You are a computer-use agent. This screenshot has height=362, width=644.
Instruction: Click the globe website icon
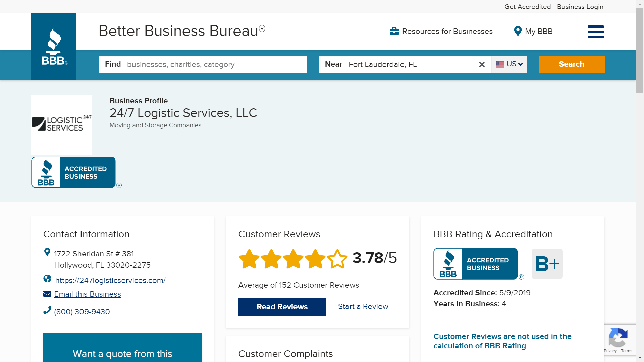(x=47, y=279)
